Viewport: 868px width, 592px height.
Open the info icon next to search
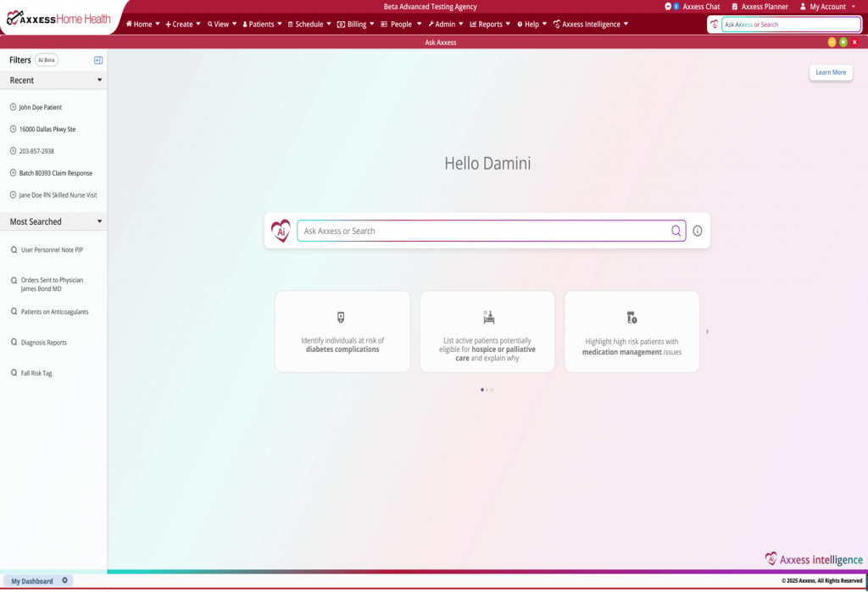698,231
